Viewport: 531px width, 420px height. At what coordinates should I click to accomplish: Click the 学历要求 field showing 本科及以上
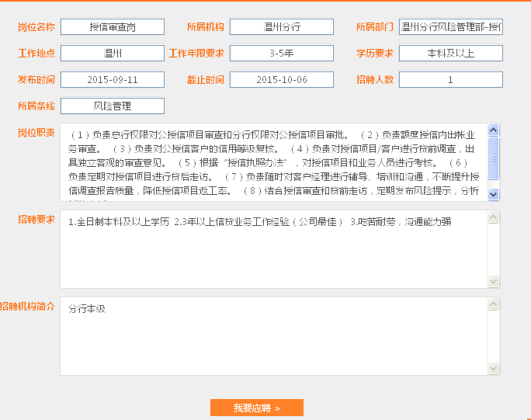pyautogui.click(x=450, y=54)
